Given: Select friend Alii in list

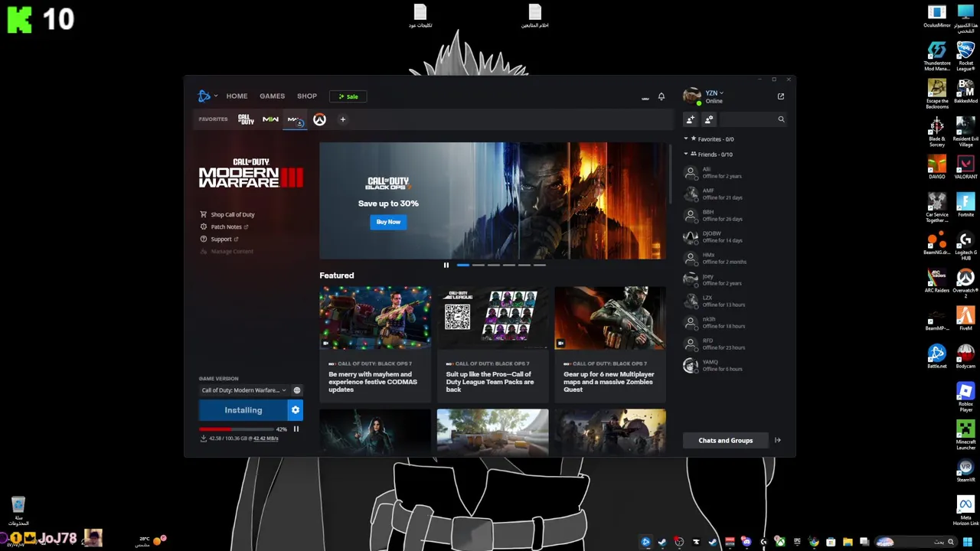Looking at the screenshot, I should coord(733,173).
